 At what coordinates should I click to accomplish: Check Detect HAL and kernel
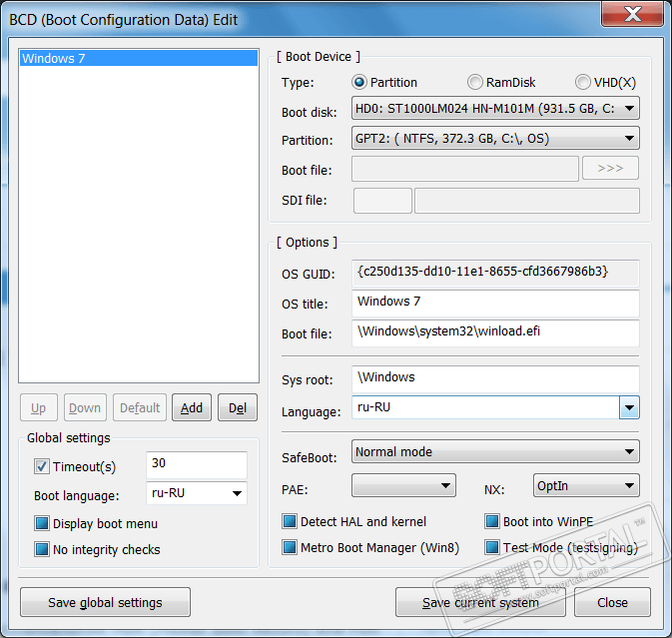(290, 521)
